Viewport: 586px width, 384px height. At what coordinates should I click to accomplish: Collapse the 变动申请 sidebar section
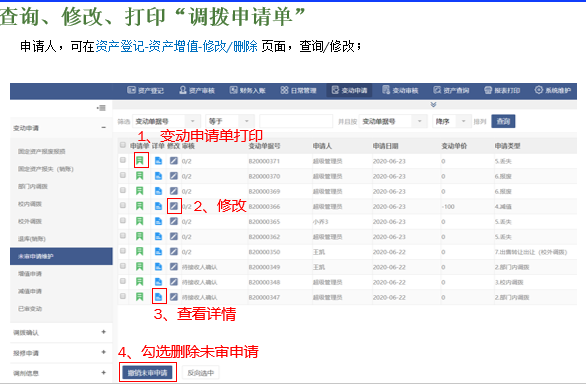[x=104, y=128]
